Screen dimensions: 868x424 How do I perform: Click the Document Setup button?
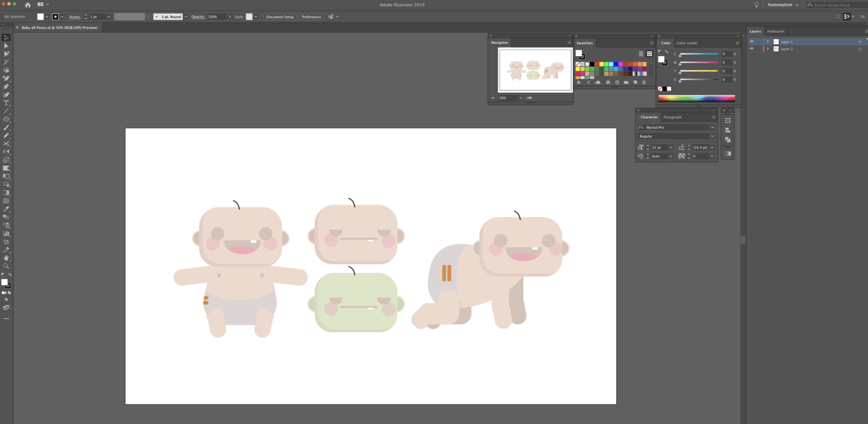[x=280, y=17]
